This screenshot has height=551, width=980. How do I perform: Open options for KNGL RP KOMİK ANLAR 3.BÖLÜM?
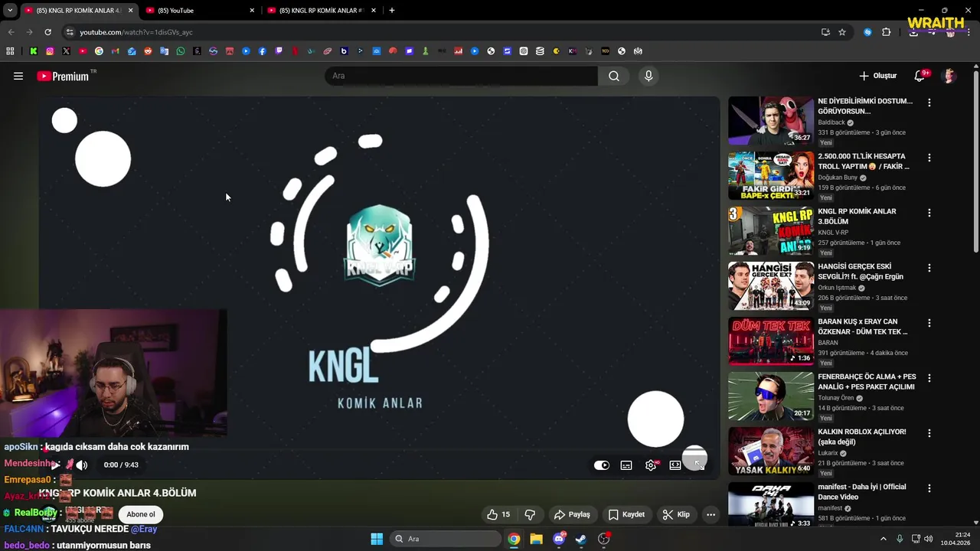coord(929,213)
